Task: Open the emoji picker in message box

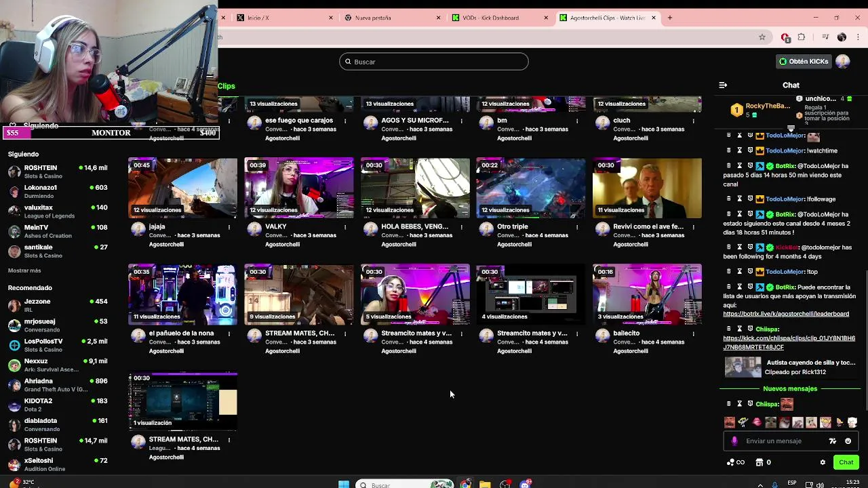Action: tap(848, 441)
